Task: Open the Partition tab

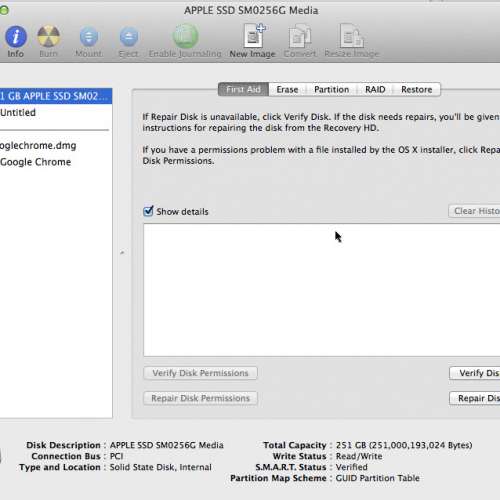Action: point(331,89)
